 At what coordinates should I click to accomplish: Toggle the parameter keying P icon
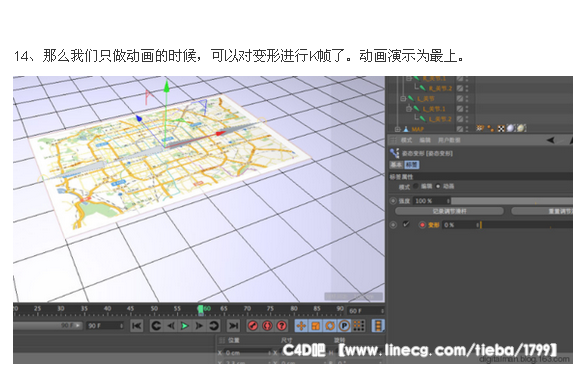[344, 326]
